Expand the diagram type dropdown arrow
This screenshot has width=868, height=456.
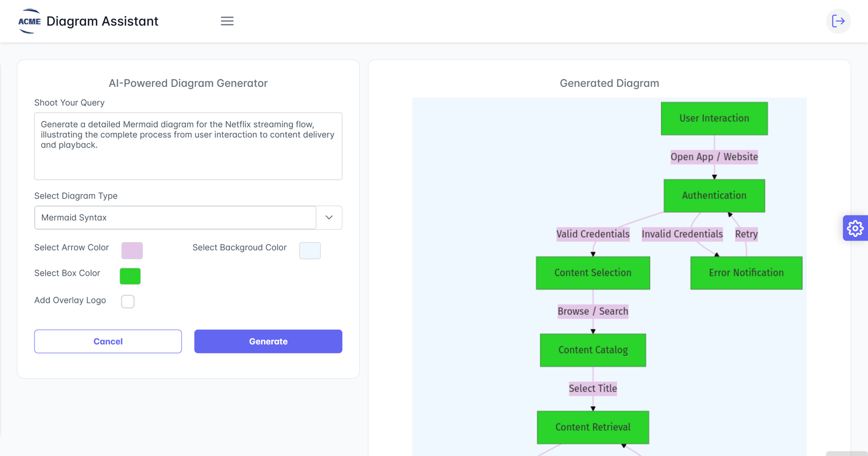tap(329, 218)
